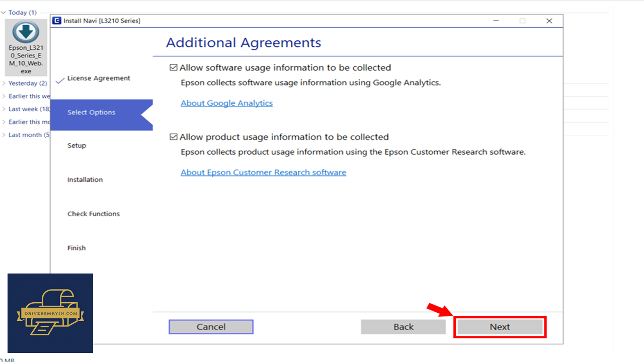
Task: Click the Additional Agreements heading
Action: click(244, 43)
